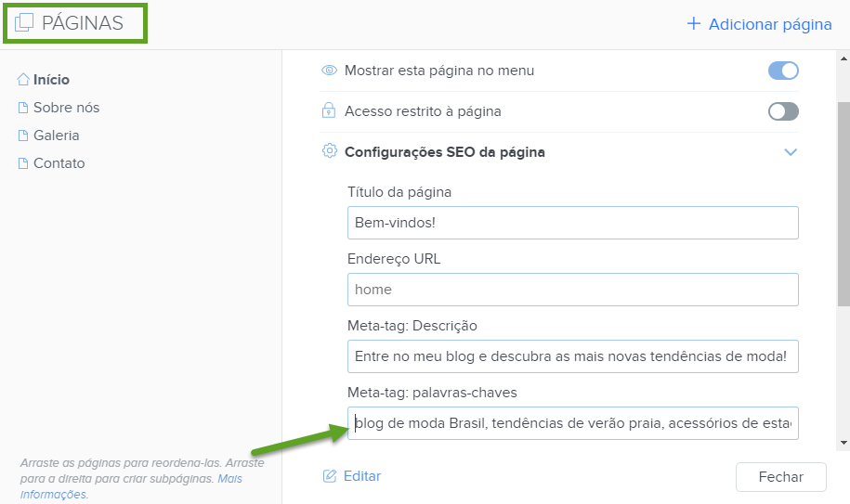The width and height of the screenshot is (850, 504).
Task: Collapse Configurações SEO da página chevron
Action: pyautogui.click(x=791, y=152)
